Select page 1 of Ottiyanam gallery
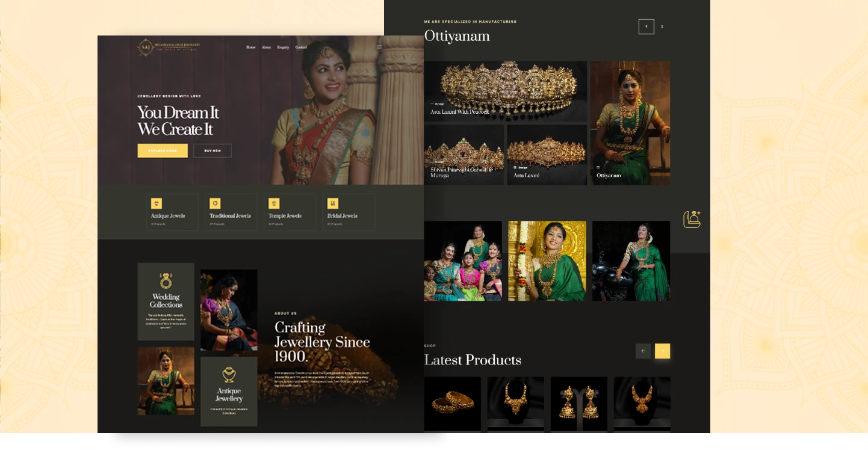 pos(646,26)
